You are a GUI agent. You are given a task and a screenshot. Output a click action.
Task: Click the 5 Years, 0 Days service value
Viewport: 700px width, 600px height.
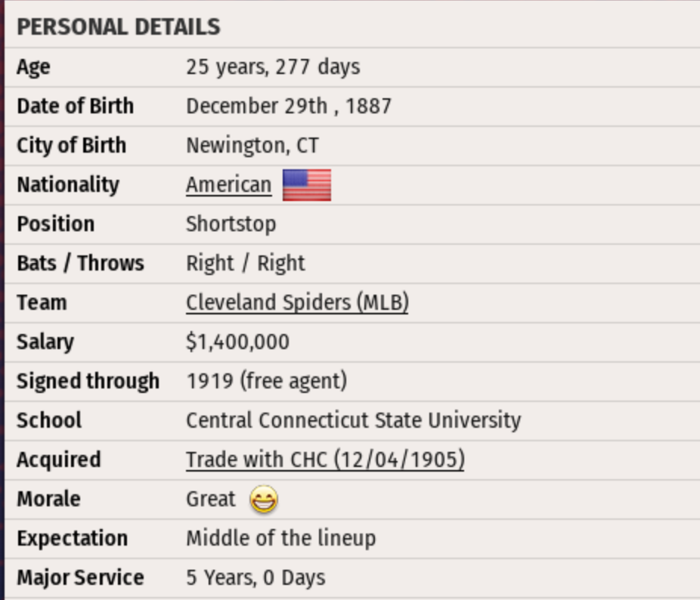coord(256,578)
